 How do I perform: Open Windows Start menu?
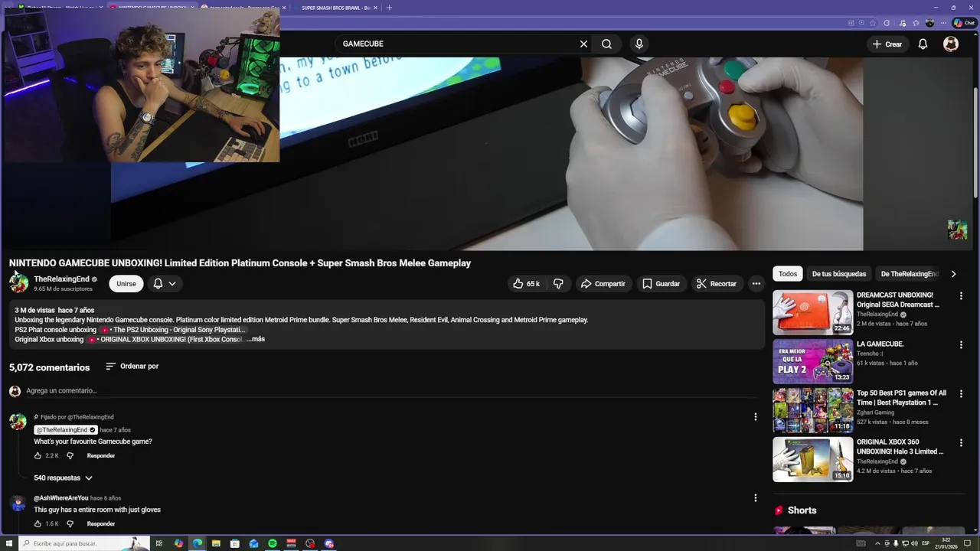(x=9, y=543)
